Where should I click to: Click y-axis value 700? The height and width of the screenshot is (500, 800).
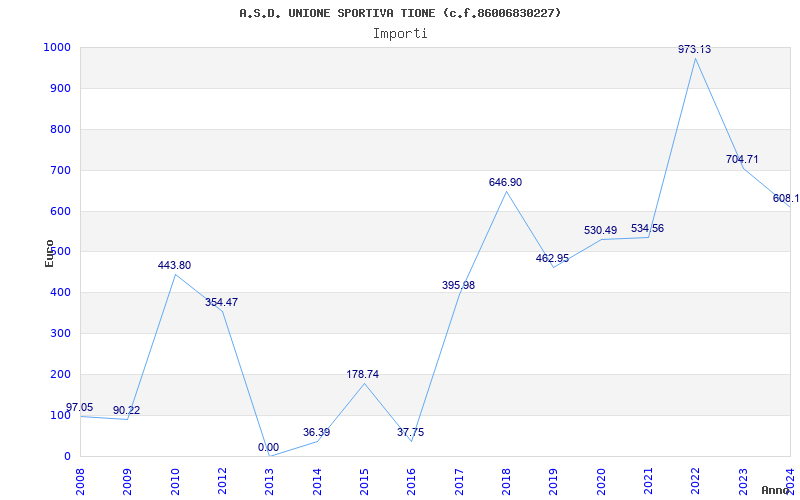61,170
